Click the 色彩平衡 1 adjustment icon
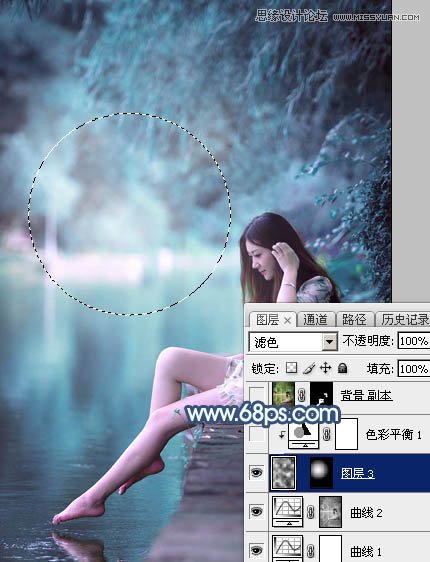 304,434
